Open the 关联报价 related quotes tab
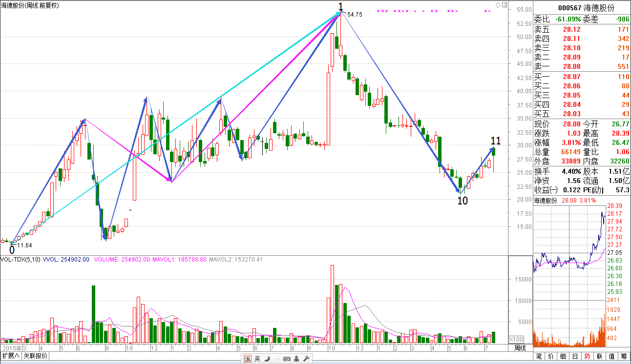Image resolution: width=631 pixels, height=364 pixels. (36, 356)
